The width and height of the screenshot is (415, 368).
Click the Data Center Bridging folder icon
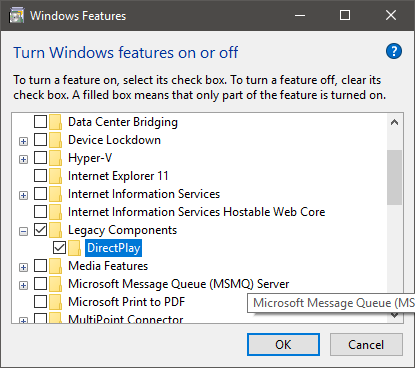[55, 122]
